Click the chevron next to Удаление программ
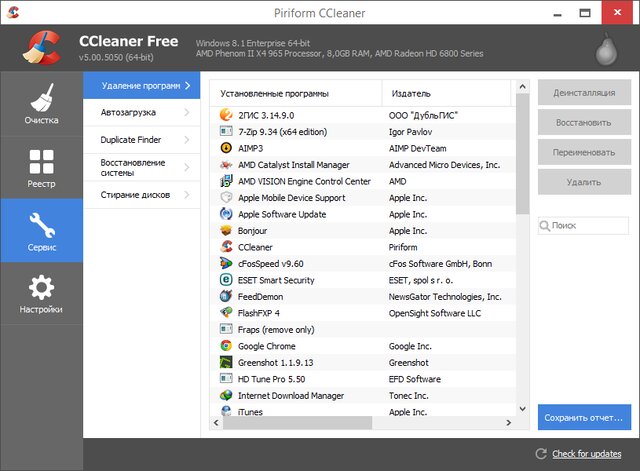This screenshot has height=471, width=640. click(x=187, y=85)
